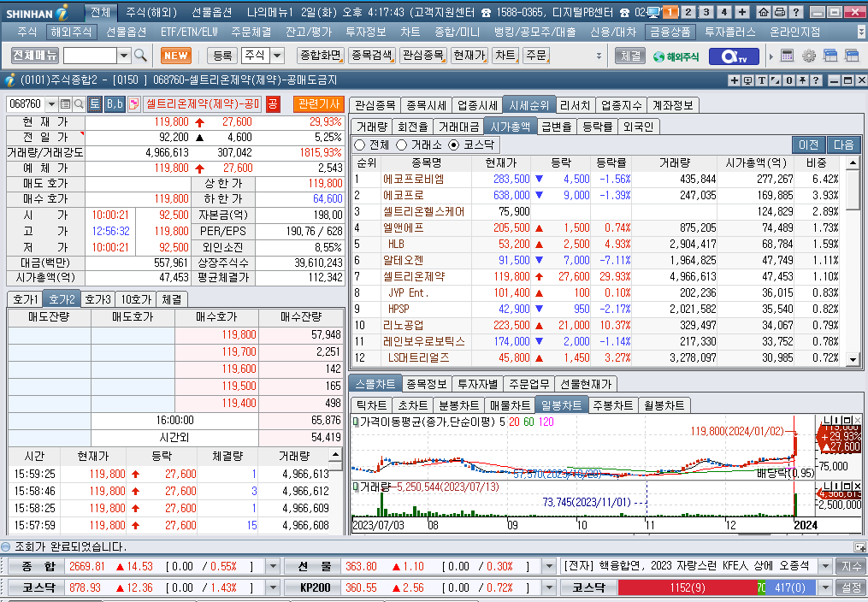The height and width of the screenshot is (602, 868).
Task: Click the 토 icon next to stock code
Action: click(x=95, y=104)
